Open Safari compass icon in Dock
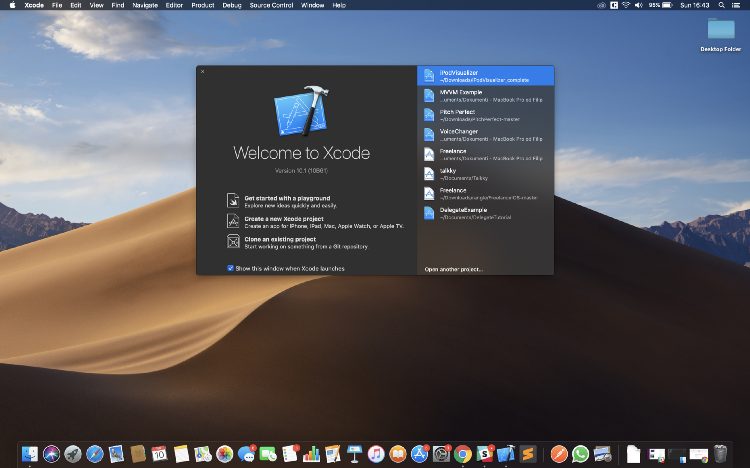Image resolution: width=750 pixels, height=468 pixels. [x=95, y=454]
